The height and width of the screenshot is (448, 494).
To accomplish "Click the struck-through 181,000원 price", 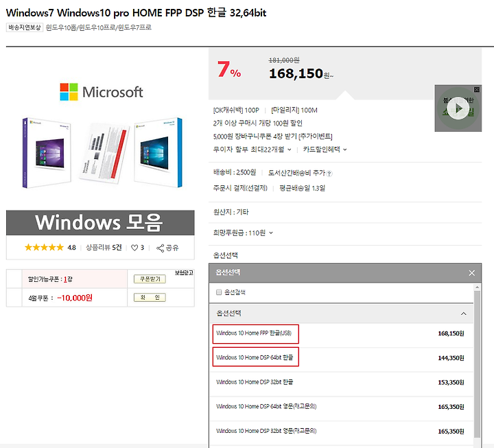I will pos(284,60).
